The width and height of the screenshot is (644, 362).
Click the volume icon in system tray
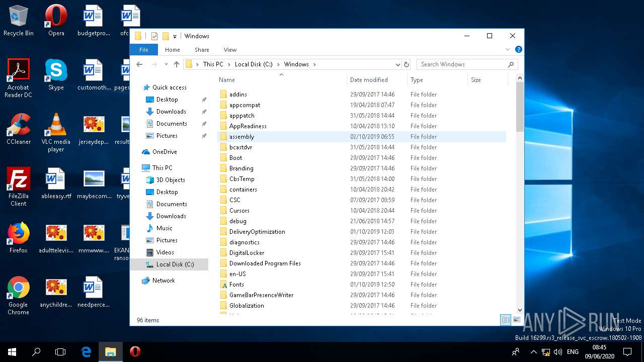point(557,352)
